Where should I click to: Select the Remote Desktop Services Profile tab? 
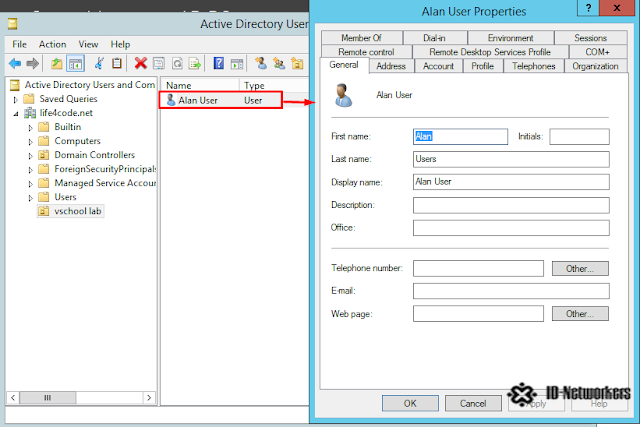click(490, 52)
